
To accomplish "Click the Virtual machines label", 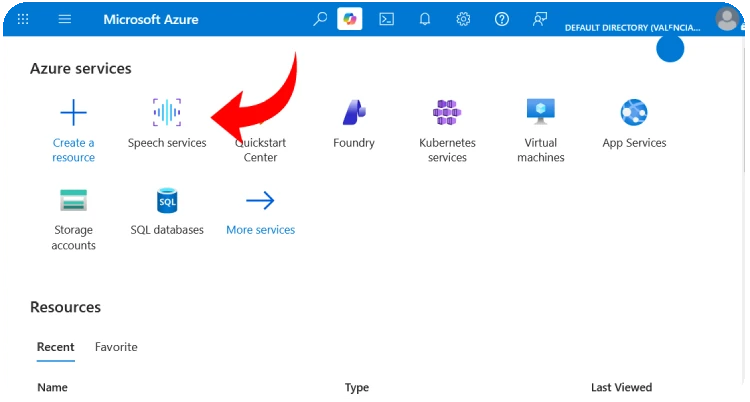I will tap(540, 150).
